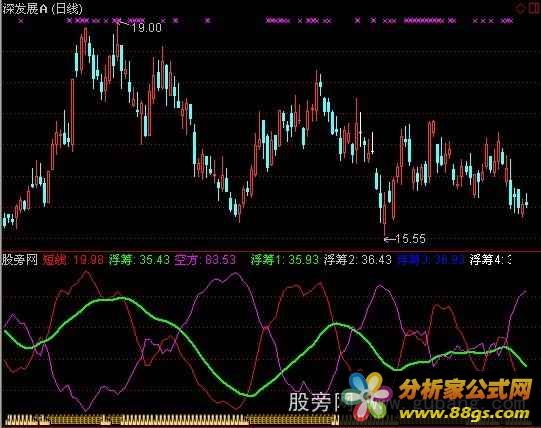Select the 股旁网 indicator name label
541x428 pixels.
pyautogui.click(x=20, y=260)
